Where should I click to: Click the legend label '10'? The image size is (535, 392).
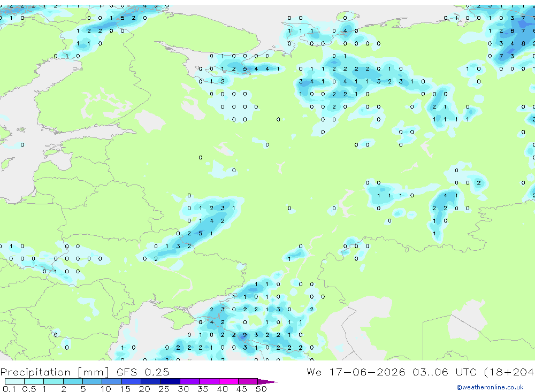[106, 389]
